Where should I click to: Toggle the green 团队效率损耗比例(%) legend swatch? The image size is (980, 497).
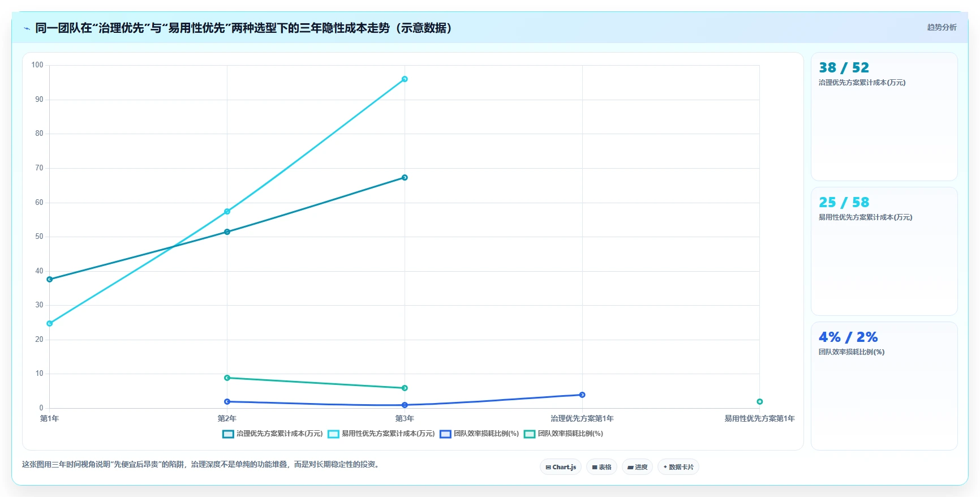click(x=530, y=434)
